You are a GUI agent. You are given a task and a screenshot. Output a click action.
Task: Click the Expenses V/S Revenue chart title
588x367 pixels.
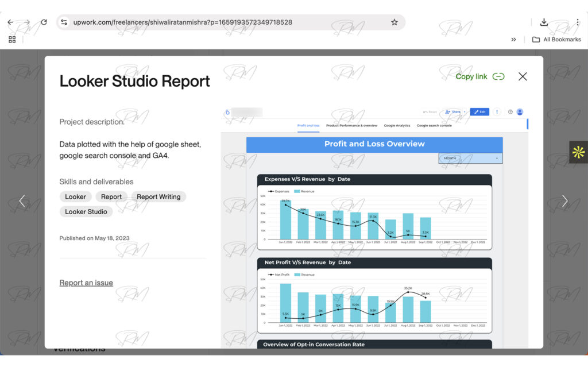[x=307, y=179]
